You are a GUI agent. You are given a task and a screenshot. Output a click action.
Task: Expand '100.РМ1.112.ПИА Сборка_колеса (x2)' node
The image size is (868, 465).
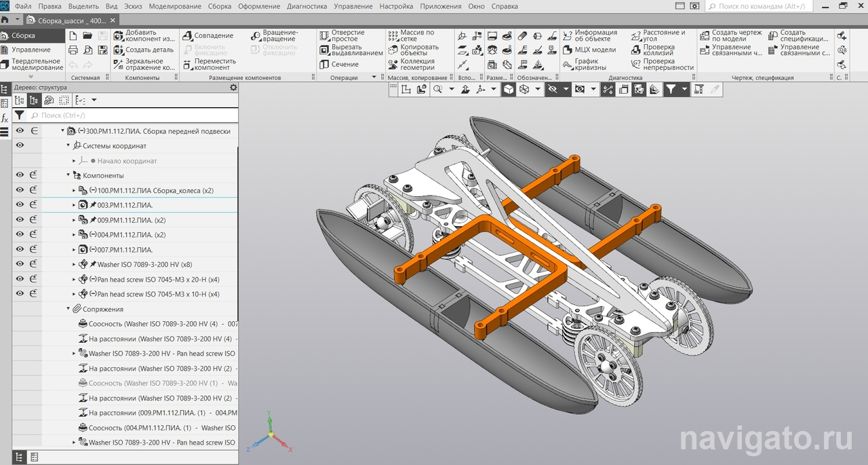tap(75, 191)
